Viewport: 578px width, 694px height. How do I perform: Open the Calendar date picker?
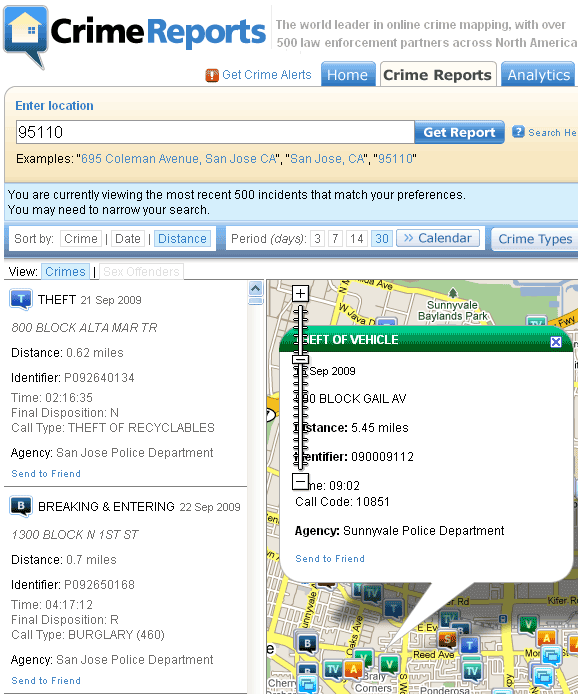438,238
